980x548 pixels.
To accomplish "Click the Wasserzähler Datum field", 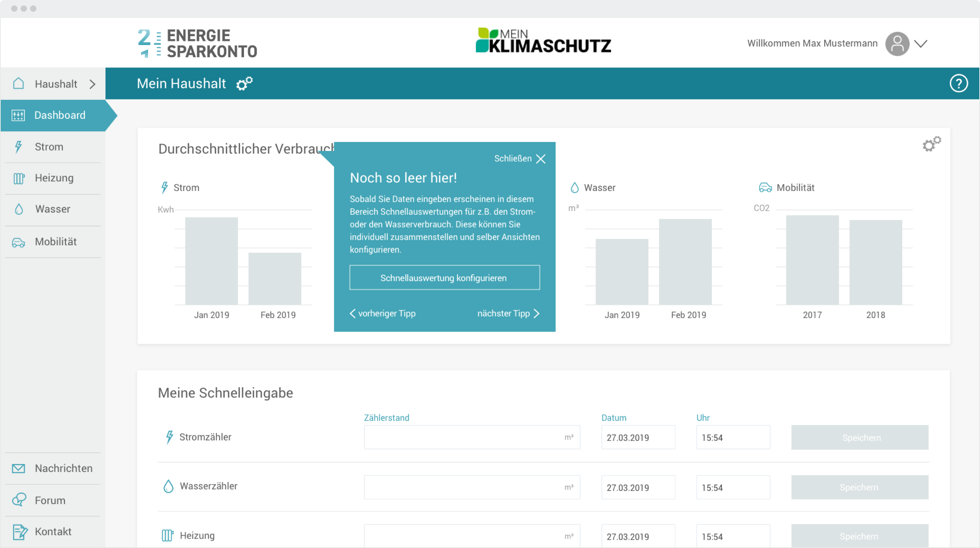I will (638, 488).
